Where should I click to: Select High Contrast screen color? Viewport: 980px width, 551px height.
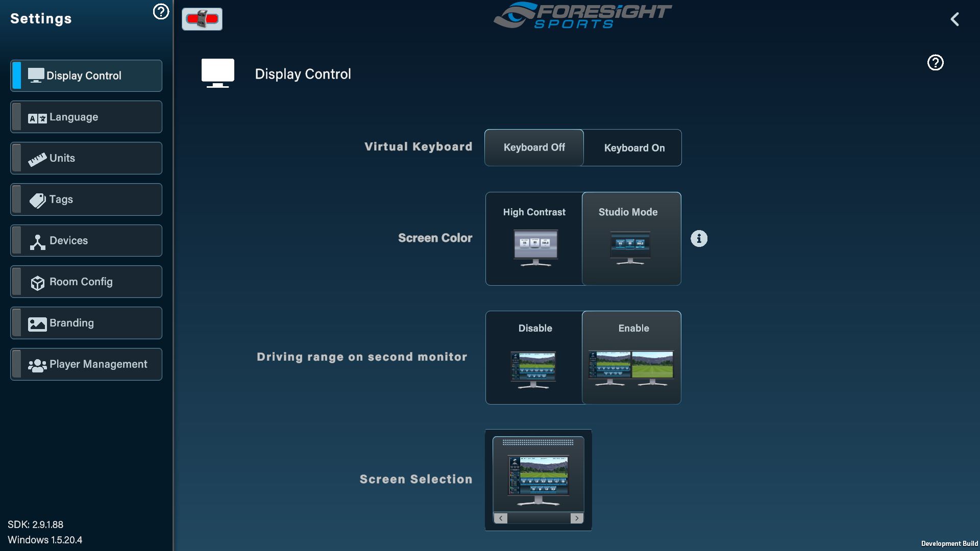pyautogui.click(x=534, y=238)
